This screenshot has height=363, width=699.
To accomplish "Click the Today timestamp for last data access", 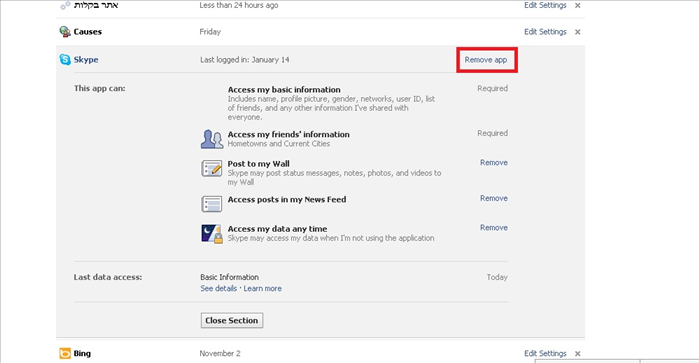I will [x=497, y=277].
